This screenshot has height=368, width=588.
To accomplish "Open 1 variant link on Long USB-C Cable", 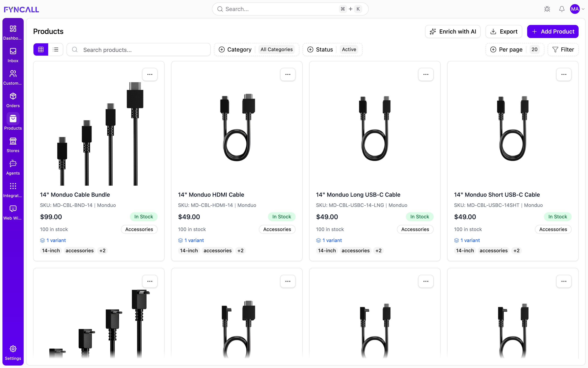I will point(329,240).
